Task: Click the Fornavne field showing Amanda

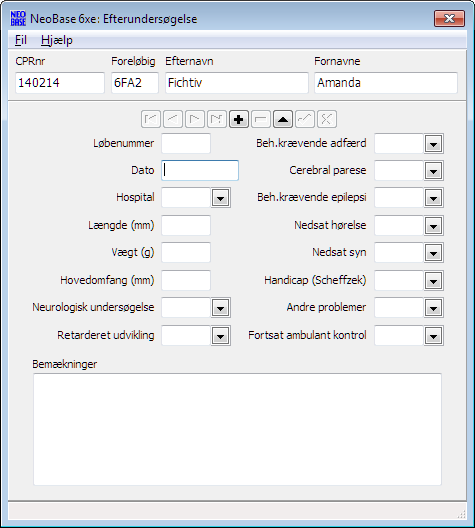Action: pyautogui.click(x=386, y=82)
